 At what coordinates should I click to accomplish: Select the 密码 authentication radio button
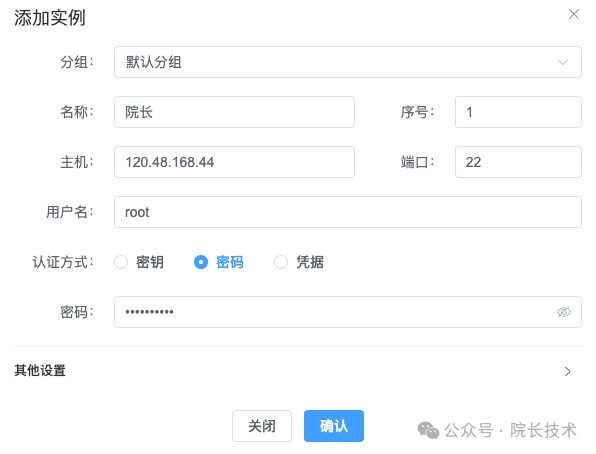(x=201, y=262)
